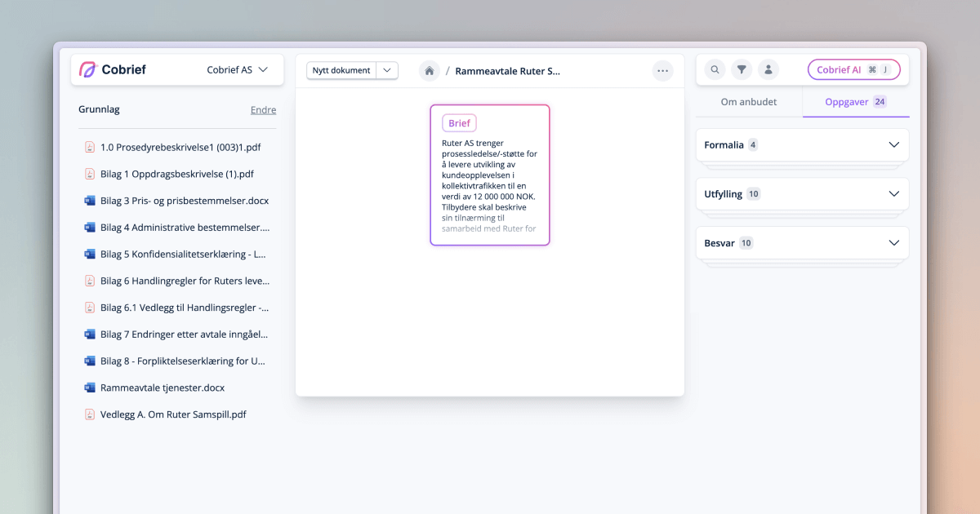The image size is (980, 514).
Task: Open the Cobrief AS organization dropdown
Action: (237, 70)
